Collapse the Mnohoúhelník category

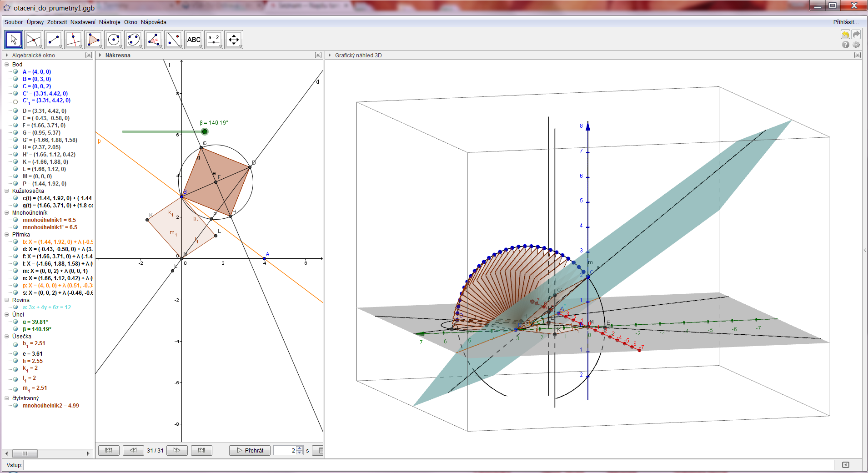pyautogui.click(x=7, y=213)
